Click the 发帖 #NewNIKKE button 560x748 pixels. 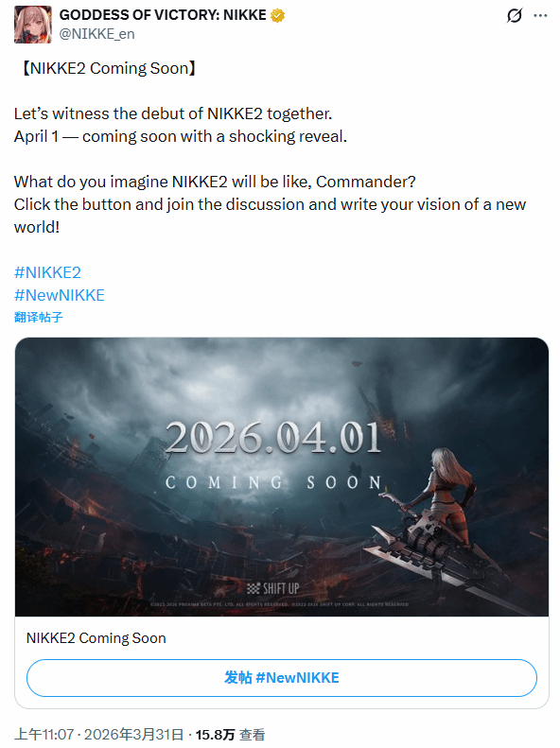(x=282, y=678)
